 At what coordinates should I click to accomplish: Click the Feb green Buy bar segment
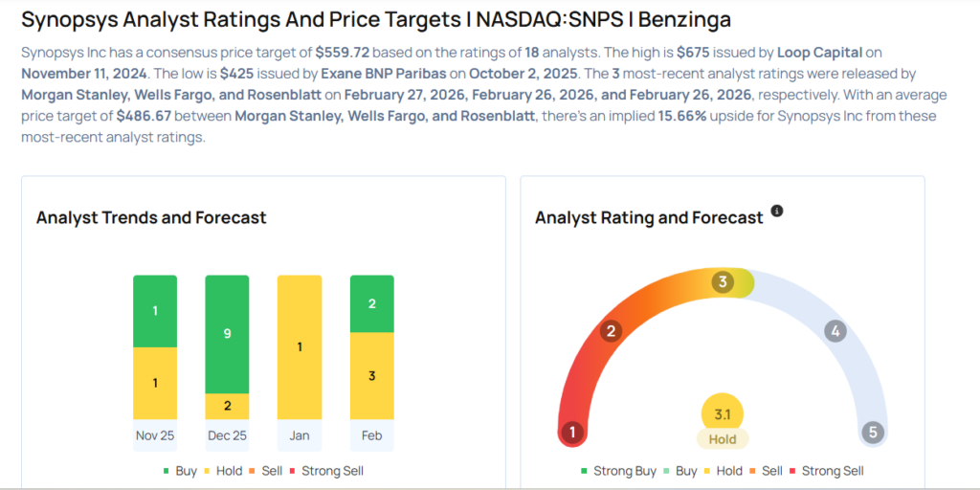click(x=372, y=303)
